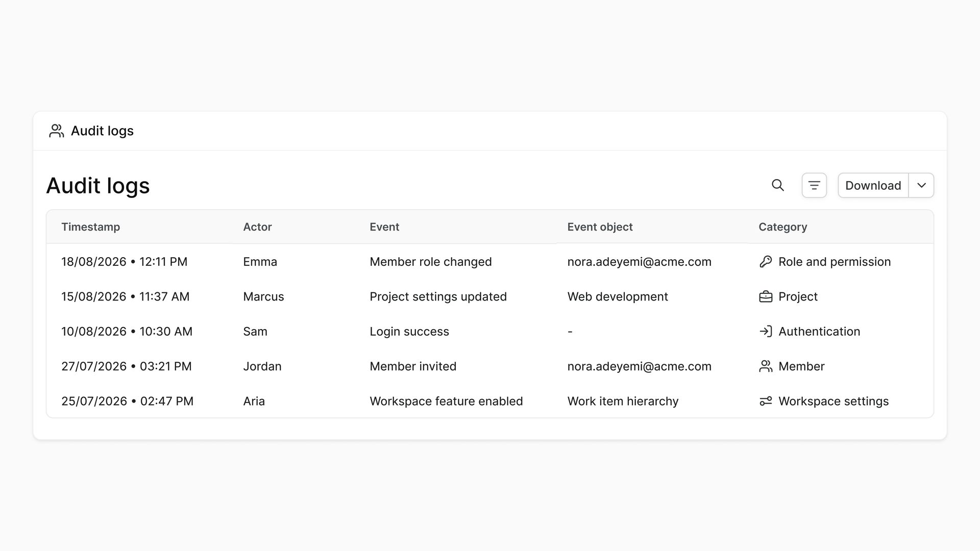Image resolution: width=980 pixels, height=551 pixels.
Task: Click the Work item hierarchy event object
Action: (x=623, y=402)
